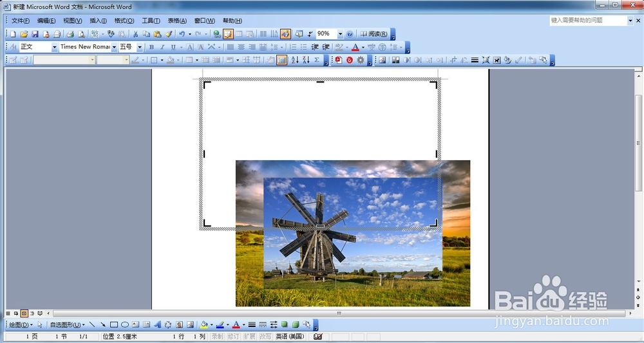Expand the 绘图(D) drawing menu
The height and width of the screenshot is (343, 644).
pyautogui.click(x=21, y=324)
